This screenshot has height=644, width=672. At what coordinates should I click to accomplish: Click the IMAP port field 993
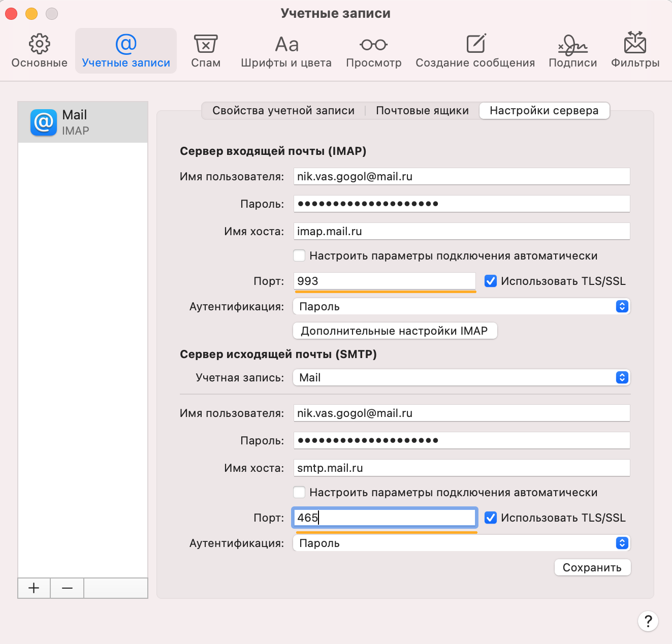click(385, 281)
